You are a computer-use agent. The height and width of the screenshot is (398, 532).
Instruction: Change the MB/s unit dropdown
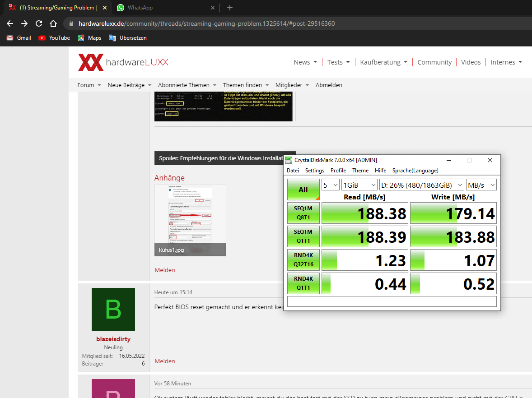(x=481, y=185)
